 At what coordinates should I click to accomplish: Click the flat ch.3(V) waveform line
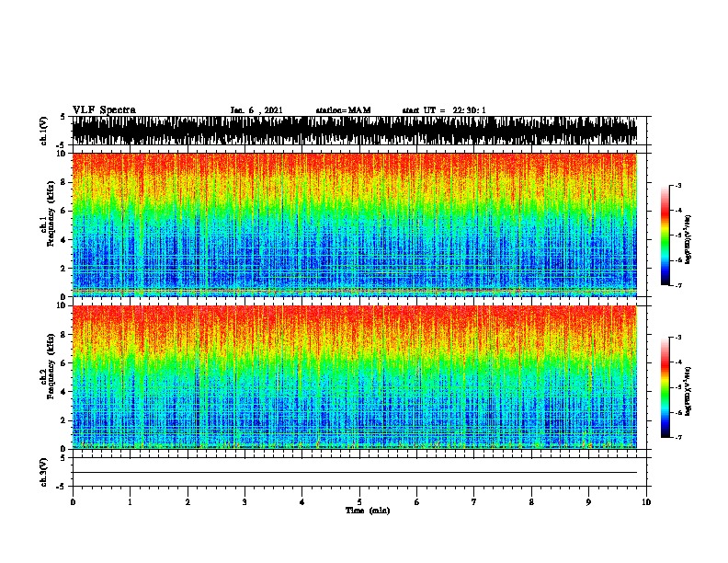355,473
